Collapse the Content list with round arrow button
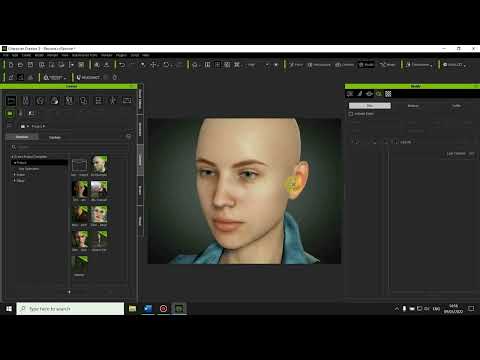 [128, 136]
